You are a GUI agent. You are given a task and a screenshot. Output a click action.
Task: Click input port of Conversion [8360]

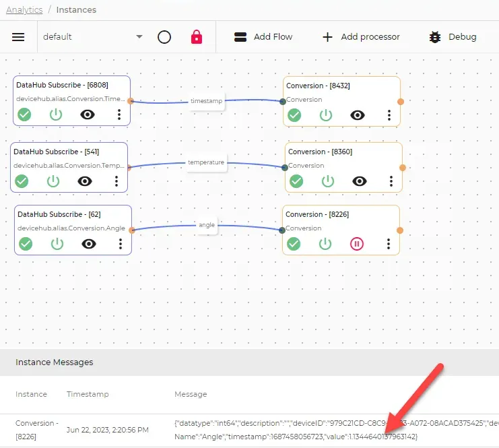285,168
